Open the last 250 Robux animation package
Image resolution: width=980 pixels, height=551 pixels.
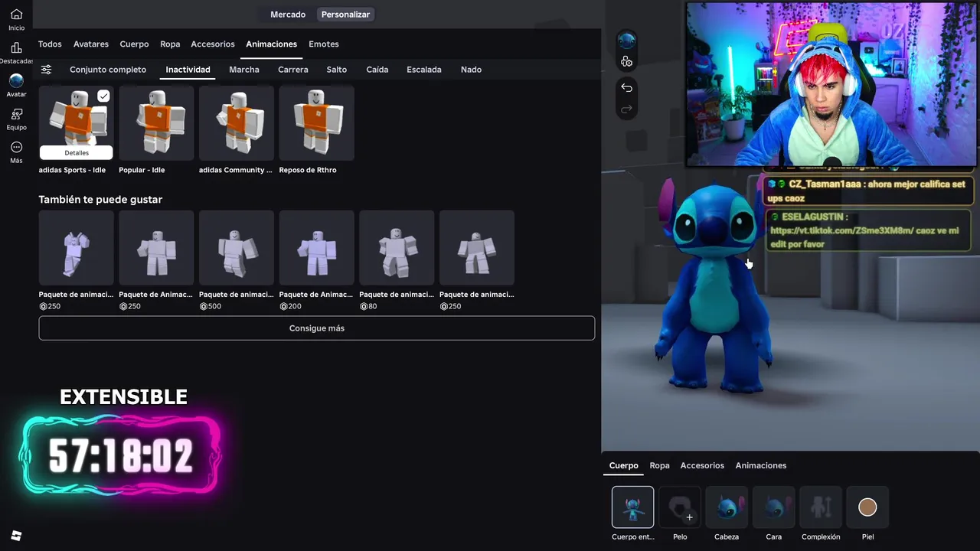click(477, 248)
